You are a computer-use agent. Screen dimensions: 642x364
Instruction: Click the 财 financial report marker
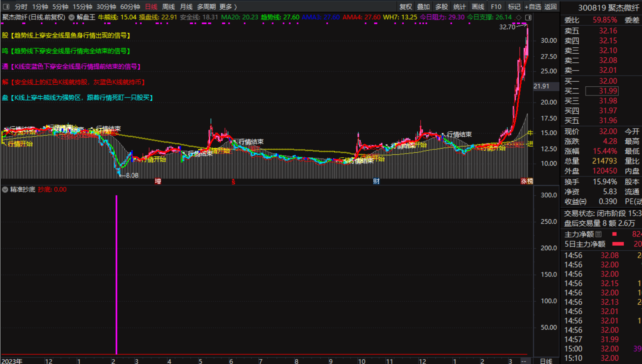pos(376,181)
